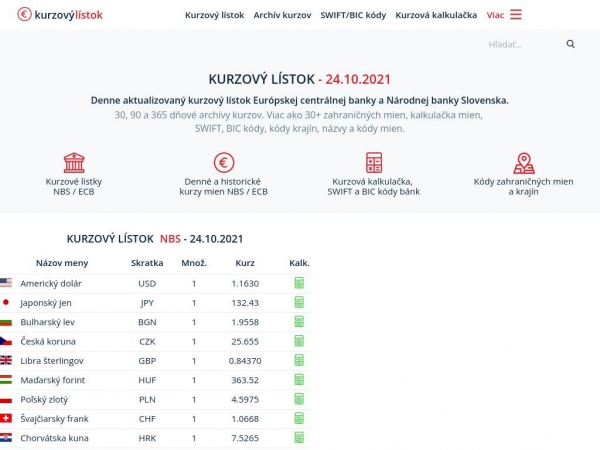Click the page title date 24.10.2021
The width and height of the screenshot is (600, 450).
358,79
